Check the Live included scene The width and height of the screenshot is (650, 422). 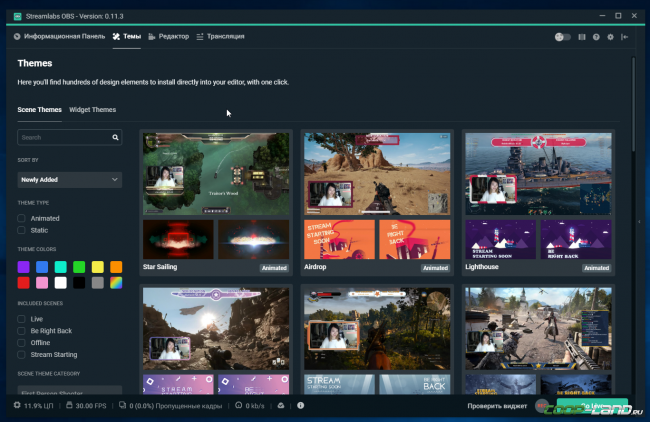[x=22, y=319]
